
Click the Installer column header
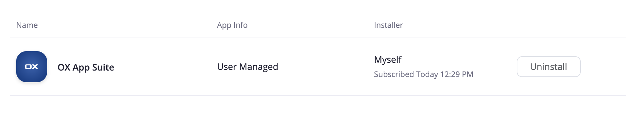coord(388,25)
